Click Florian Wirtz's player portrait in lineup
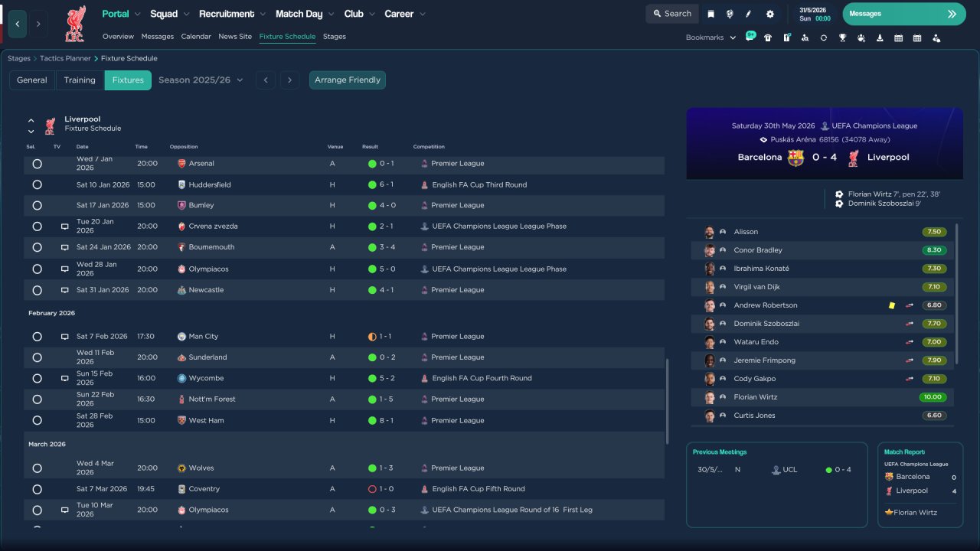 point(710,397)
